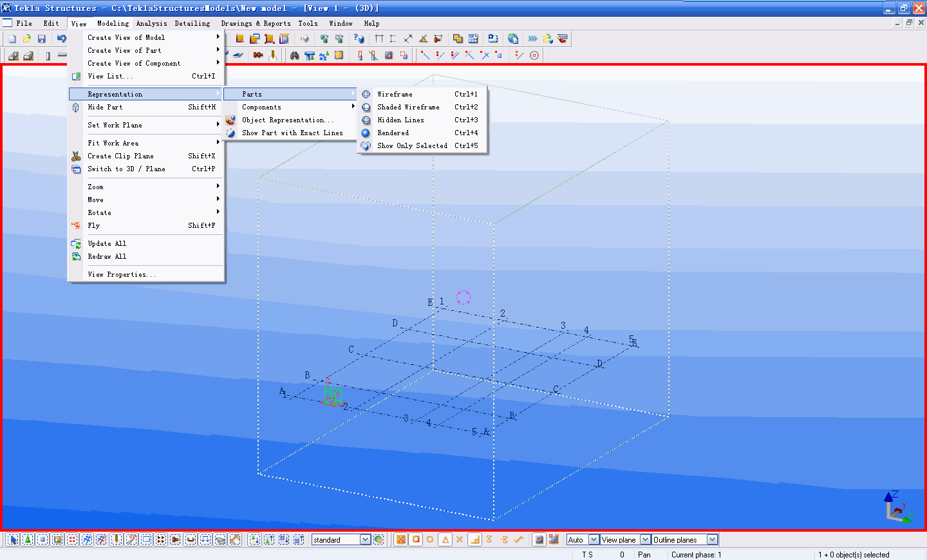The width and height of the screenshot is (927, 560).
Task: Open the Detailing menu
Action: [192, 23]
